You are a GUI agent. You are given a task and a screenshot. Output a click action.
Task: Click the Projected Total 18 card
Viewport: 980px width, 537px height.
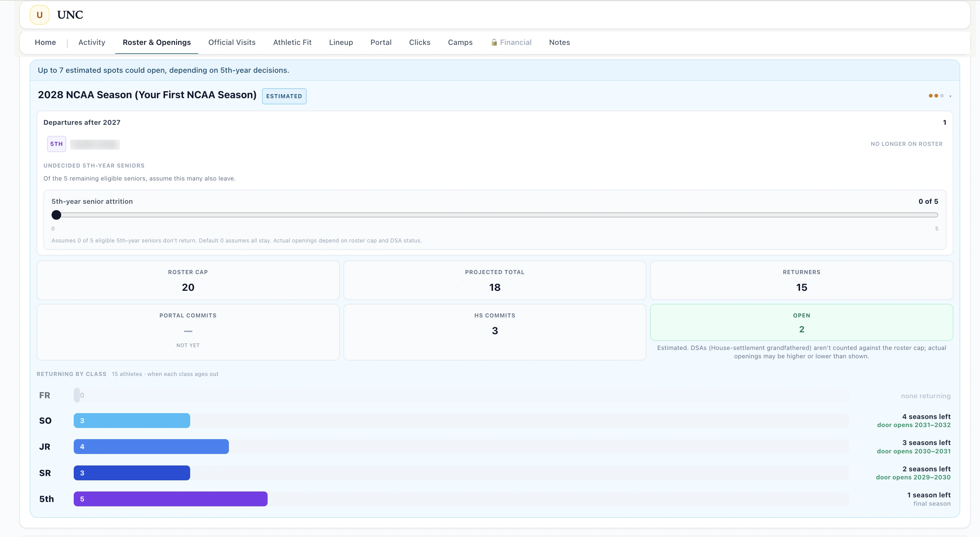click(495, 280)
